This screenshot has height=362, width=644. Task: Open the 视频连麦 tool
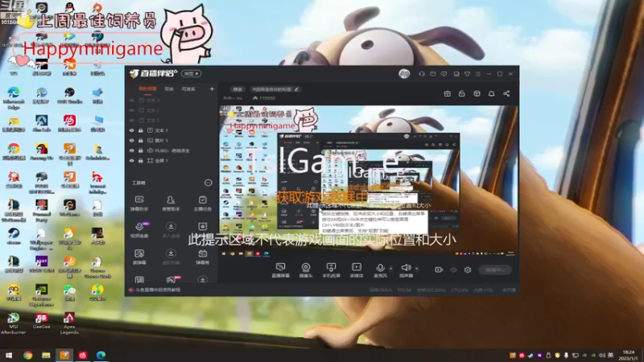tap(139, 230)
